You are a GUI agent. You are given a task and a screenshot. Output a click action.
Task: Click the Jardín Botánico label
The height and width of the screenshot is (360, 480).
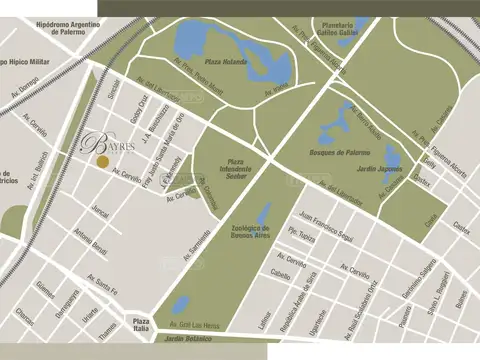(188, 339)
